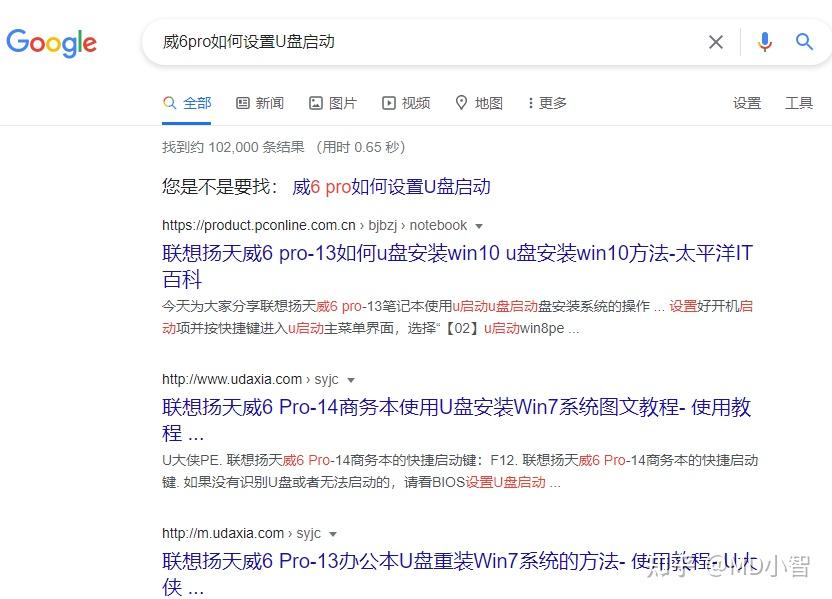Select the 全部 tab
Viewport: 832px width, 599px height.
[x=187, y=103]
